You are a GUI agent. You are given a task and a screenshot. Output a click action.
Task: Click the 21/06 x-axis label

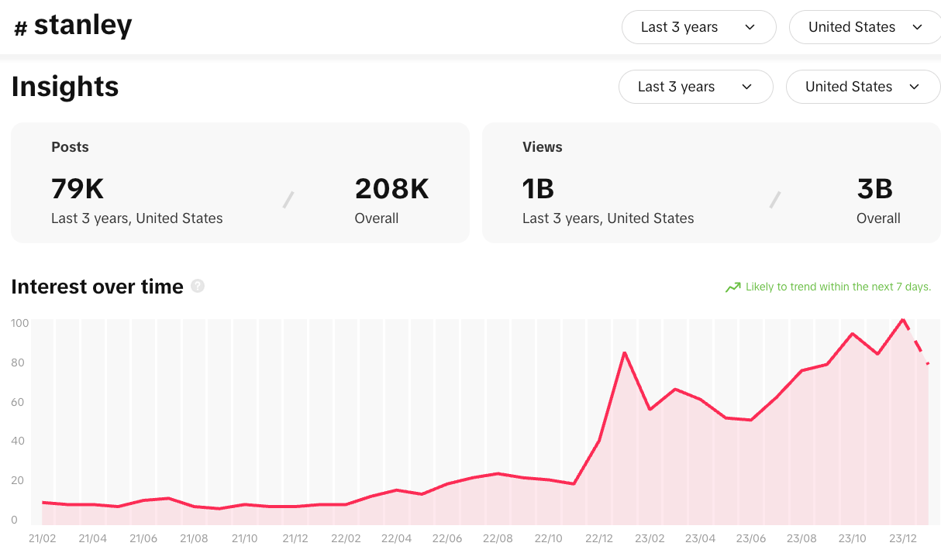pos(143,538)
